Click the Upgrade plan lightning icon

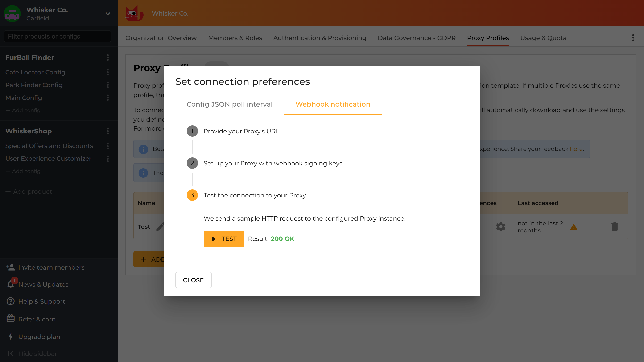click(x=10, y=337)
